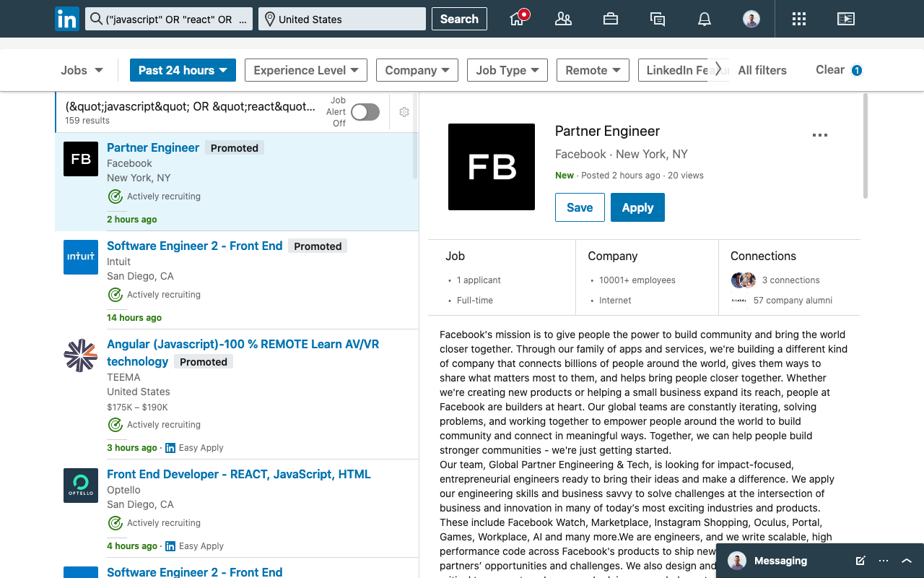Compose new message icon in Messaging bar

[x=860, y=561]
